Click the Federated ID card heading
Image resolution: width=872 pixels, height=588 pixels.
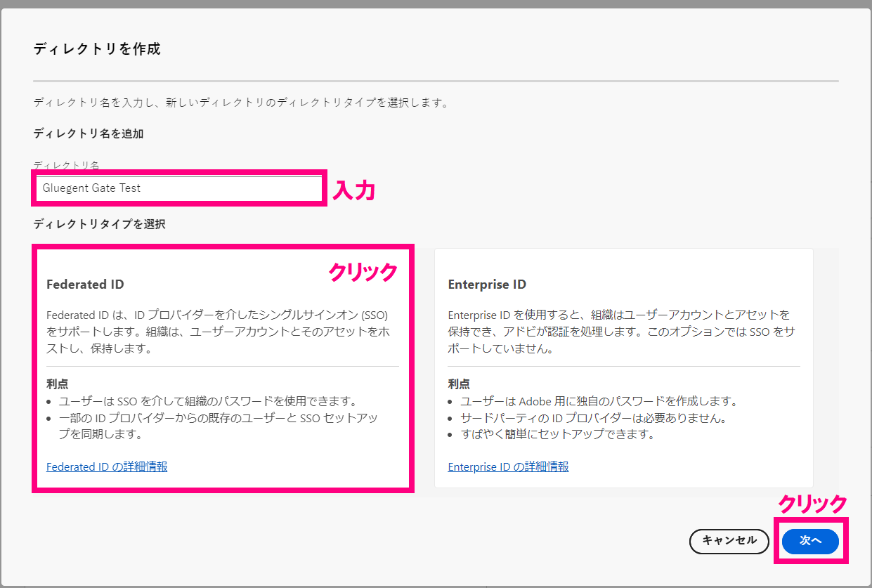click(85, 285)
